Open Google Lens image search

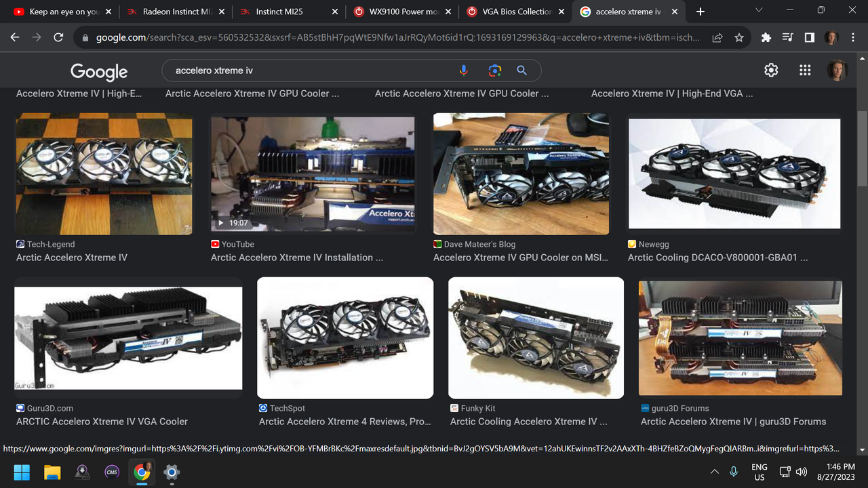(495, 70)
